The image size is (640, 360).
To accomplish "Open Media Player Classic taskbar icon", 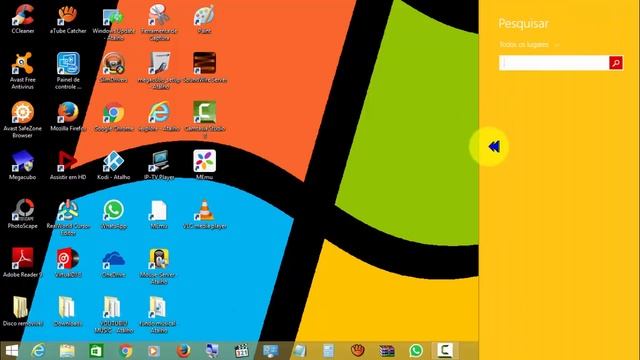I will (241, 351).
